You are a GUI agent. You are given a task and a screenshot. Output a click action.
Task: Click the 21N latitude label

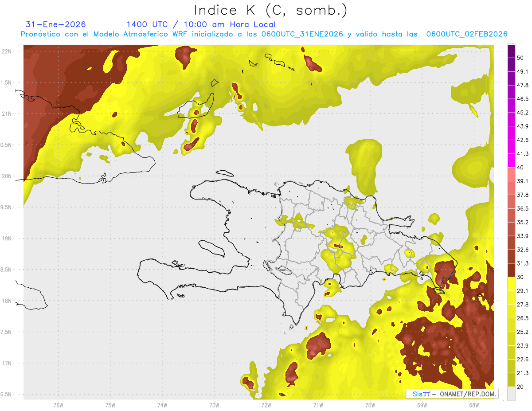(7, 114)
